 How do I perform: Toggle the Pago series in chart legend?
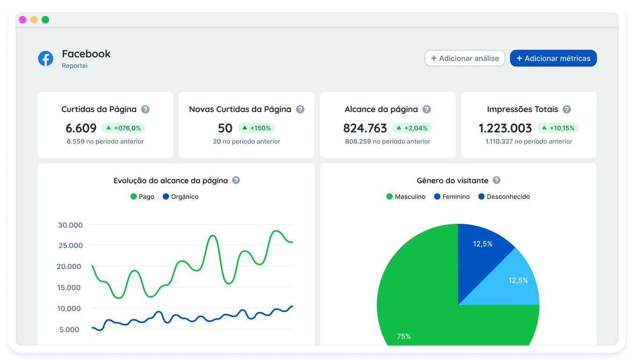coord(142,197)
